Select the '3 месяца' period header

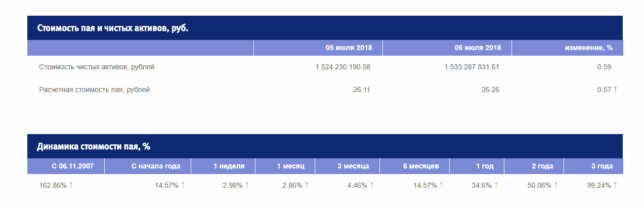pyautogui.click(x=353, y=166)
